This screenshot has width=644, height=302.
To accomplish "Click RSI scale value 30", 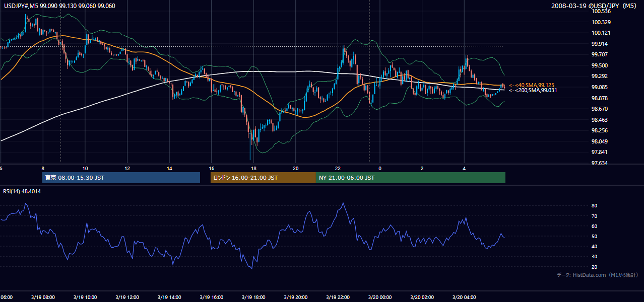I will (x=595, y=257).
